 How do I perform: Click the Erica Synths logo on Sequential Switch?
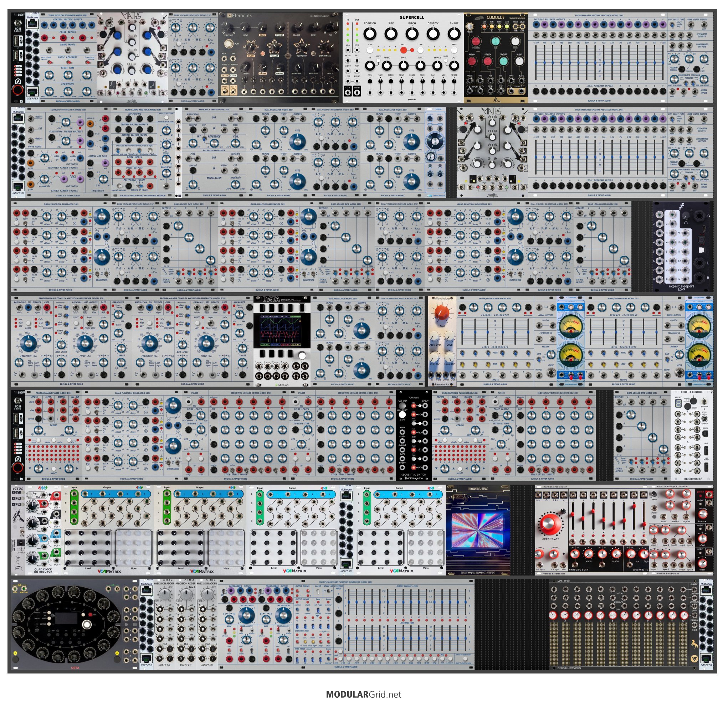[414, 478]
